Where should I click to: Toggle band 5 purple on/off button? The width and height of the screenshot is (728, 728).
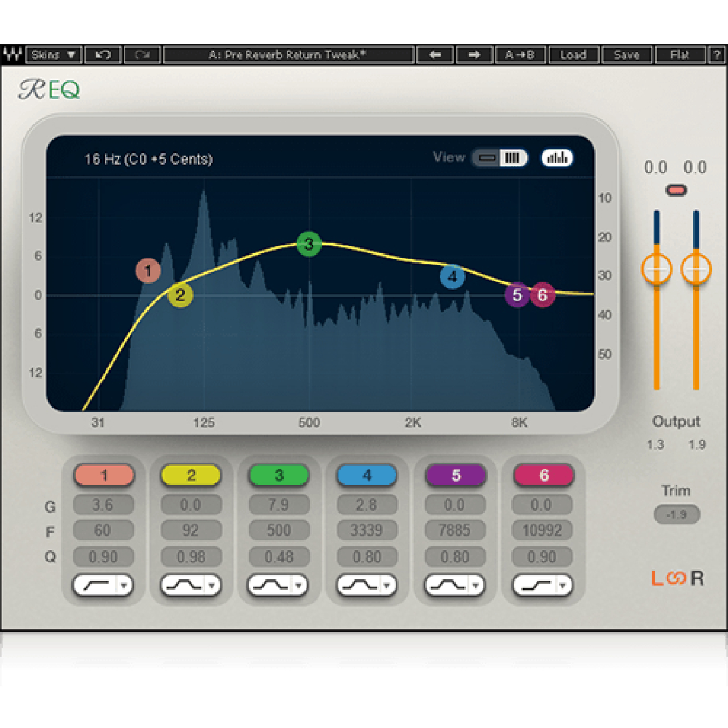click(456, 475)
